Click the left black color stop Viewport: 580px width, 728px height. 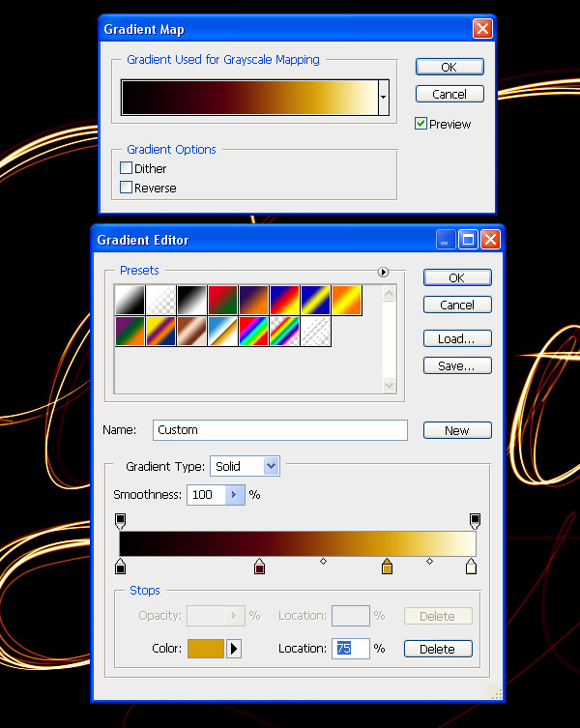coord(120,567)
